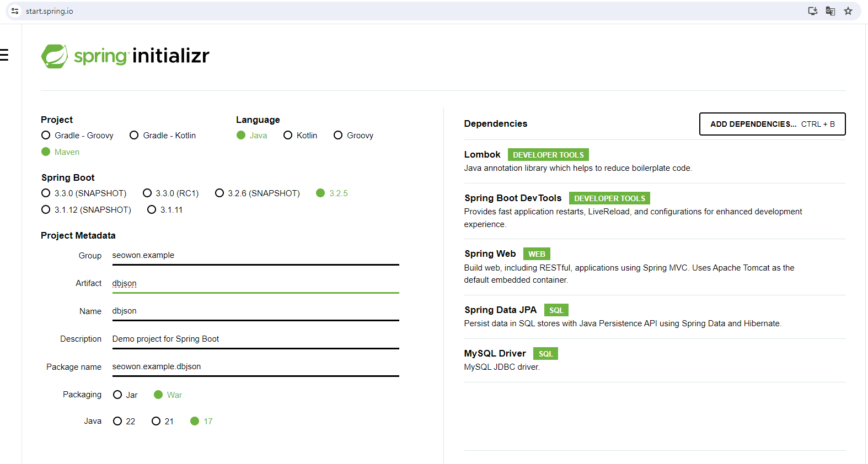Click the install app icon in address bar
Viewport: 868px width, 464px height.
[812, 11]
